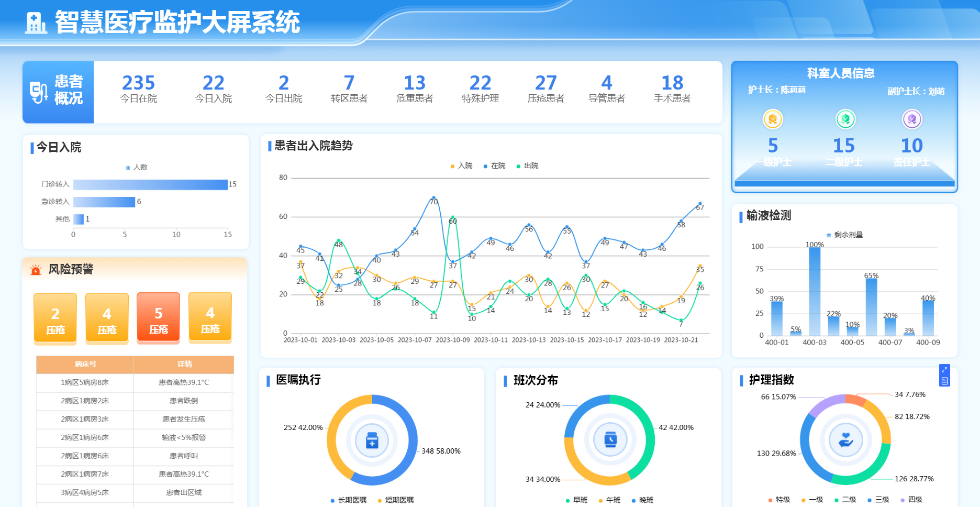Click the green 二级护士 badge icon
This screenshot has height=507, width=980.
(845, 119)
